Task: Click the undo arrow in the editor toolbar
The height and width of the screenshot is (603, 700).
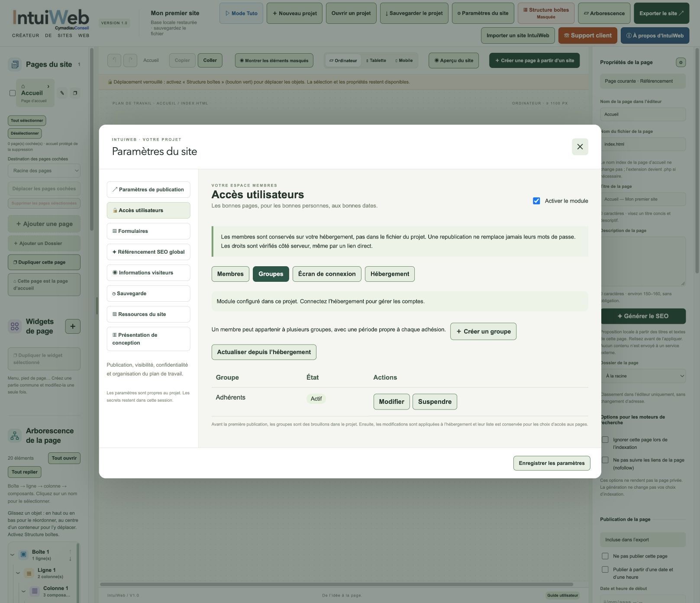Action: pyautogui.click(x=114, y=60)
